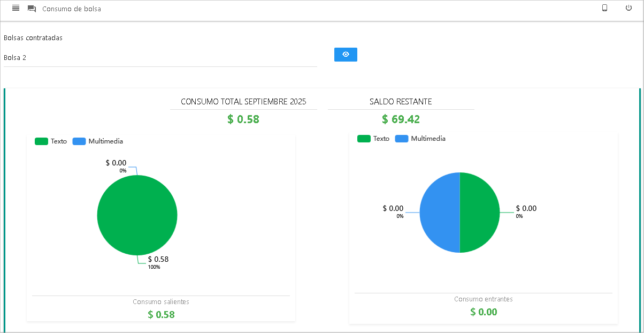Select the blue Multimedia half of incoming pie
This screenshot has width=644, height=333.
(x=440, y=213)
